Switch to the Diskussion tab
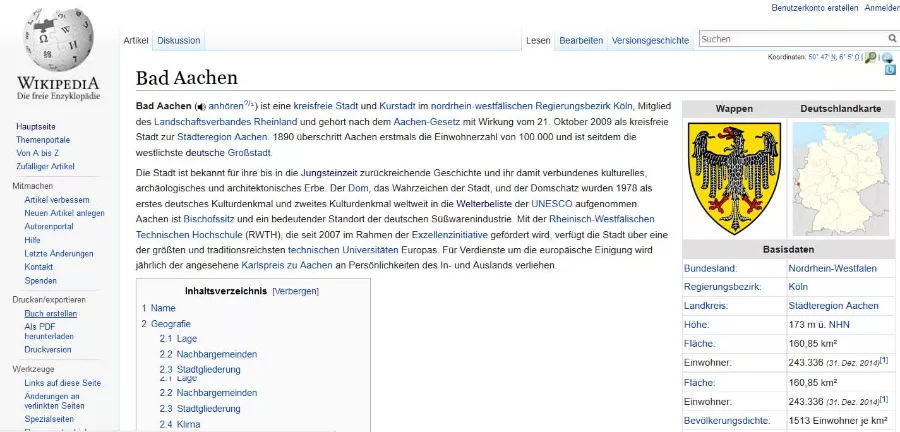The height and width of the screenshot is (432, 900). pyautogui.click(x=178, y=40)
